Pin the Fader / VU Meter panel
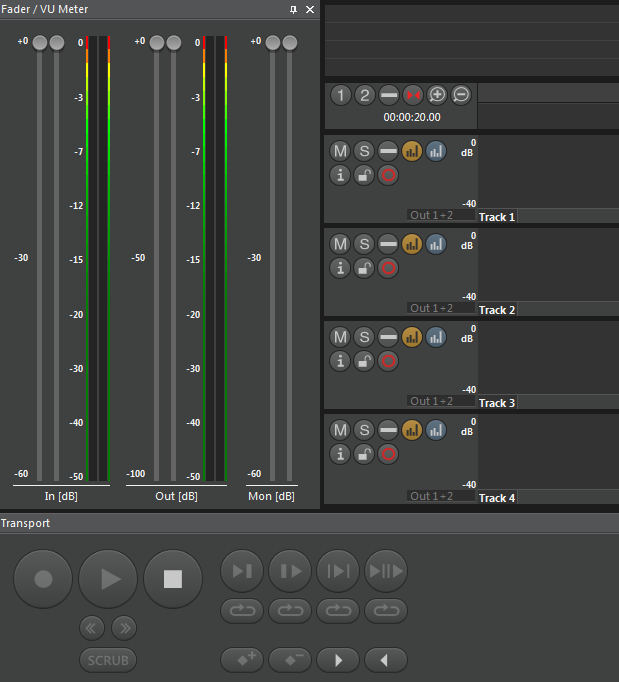The image size is (619, 682). pyautogui.click(x=293, y=9)
